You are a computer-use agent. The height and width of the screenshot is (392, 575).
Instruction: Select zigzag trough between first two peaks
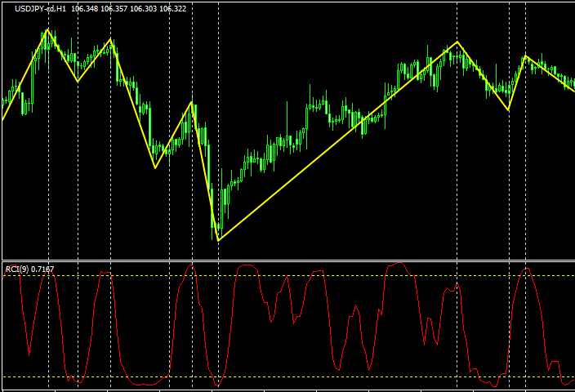point(78,81)
